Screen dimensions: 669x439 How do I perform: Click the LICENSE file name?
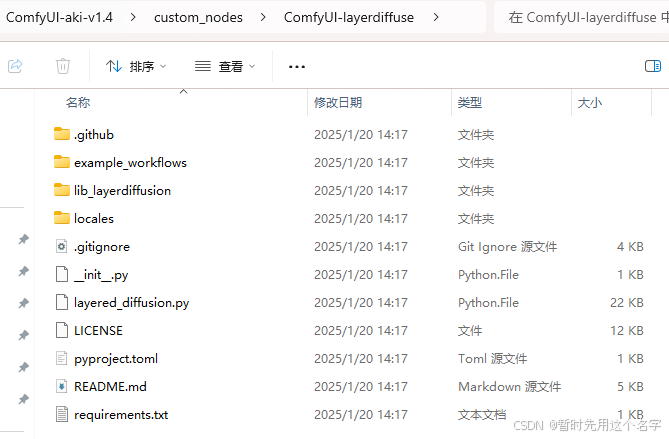pos(99,331)
